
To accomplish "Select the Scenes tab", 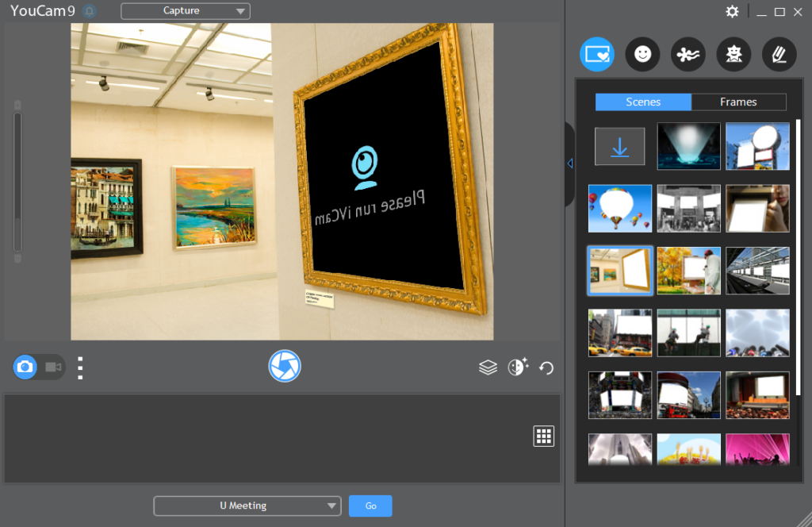I will [642, 102].
